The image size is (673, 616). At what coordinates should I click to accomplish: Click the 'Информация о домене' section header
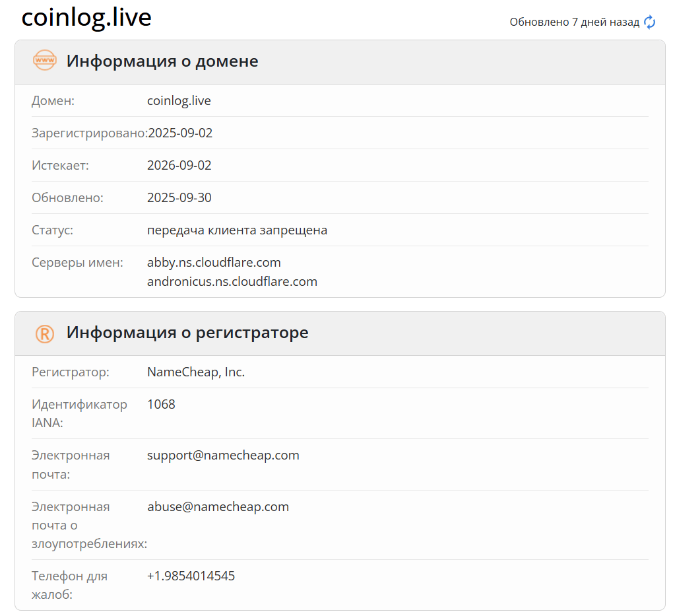click(162, 61)
